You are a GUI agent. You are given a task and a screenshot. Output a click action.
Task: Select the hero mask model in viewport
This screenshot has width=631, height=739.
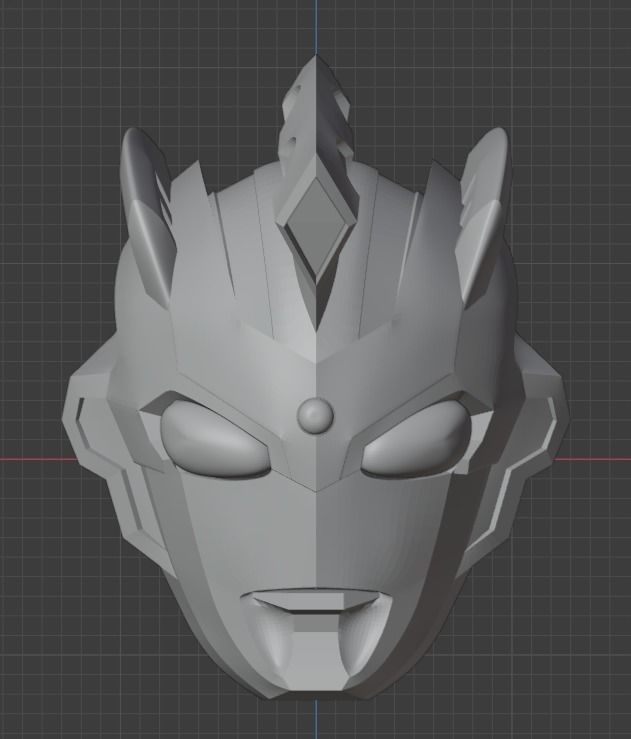315,377
